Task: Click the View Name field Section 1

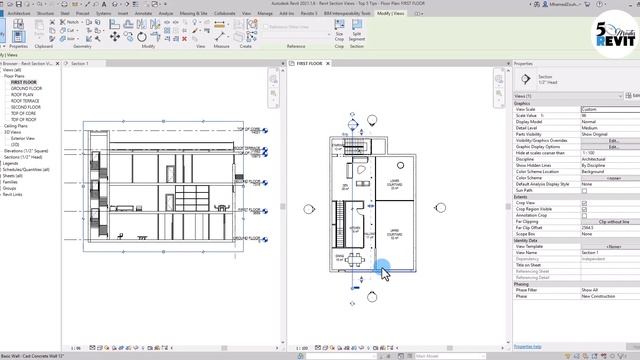Action: [x=611, y=253]
